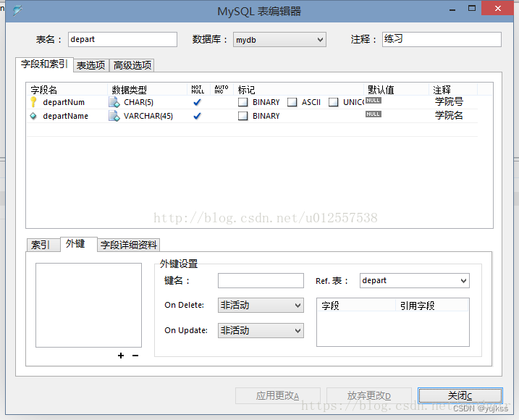Switch to the 字段和索引 tab
The width and height of the screenshot is (519, 420).
click(x=44, y=64)
